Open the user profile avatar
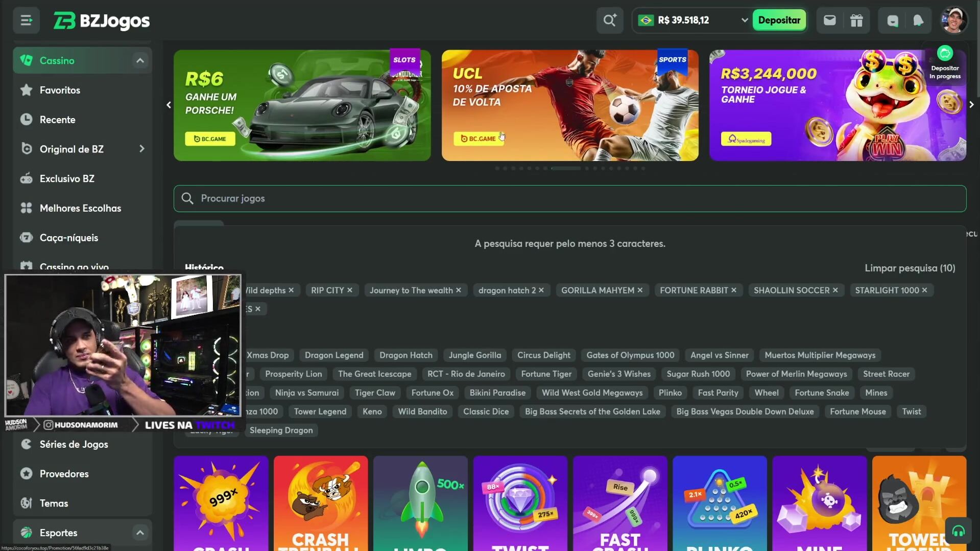 (953, 20)
